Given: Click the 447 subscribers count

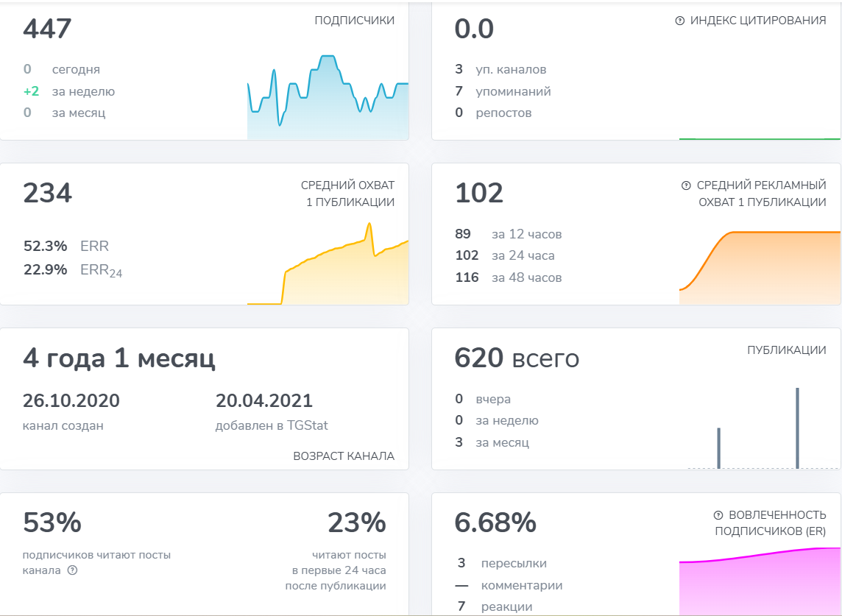Looking at the screenshot, I should (47, 29).
